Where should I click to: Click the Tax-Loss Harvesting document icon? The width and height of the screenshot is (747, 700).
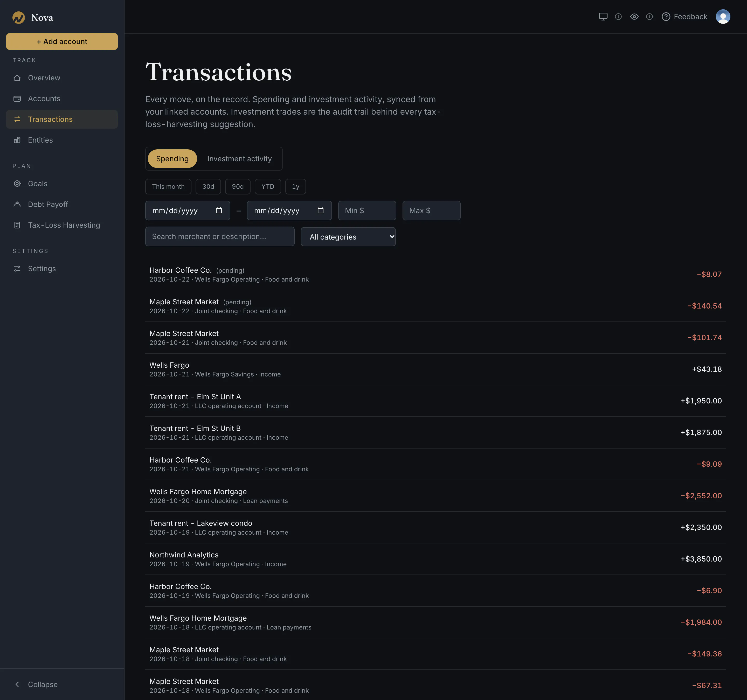point(17,225)
